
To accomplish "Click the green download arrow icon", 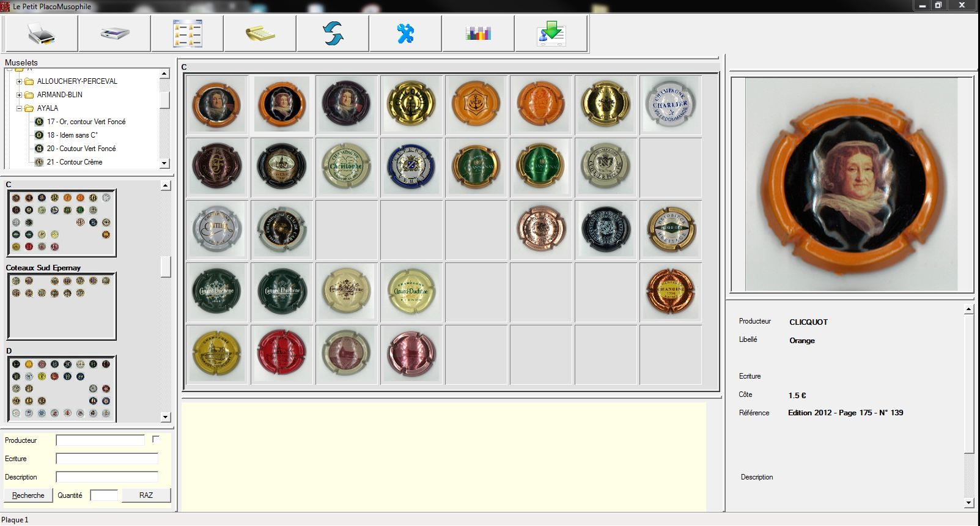I will [x=551, y=34].
